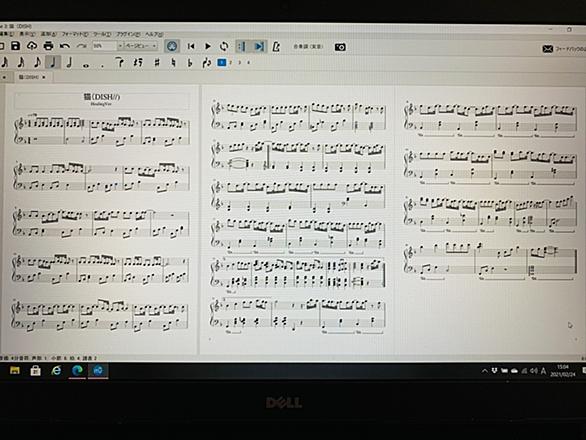Screen dimensions: 586x440
Task: Select voice 2 button
Action: coord(231,62)
